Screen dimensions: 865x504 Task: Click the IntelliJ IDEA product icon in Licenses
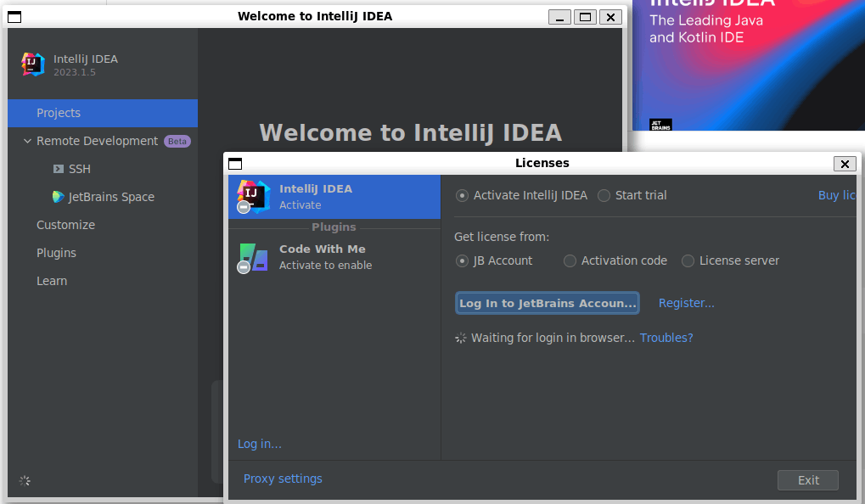[253, 196]
